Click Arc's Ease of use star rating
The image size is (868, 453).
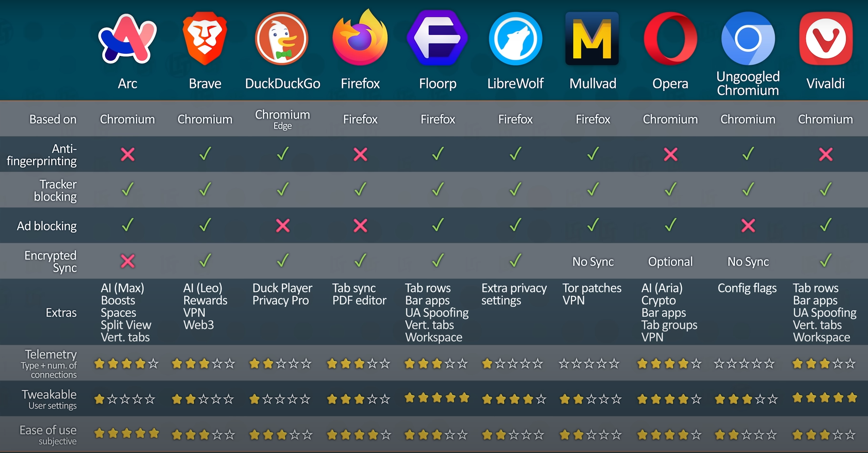point(127,434)
